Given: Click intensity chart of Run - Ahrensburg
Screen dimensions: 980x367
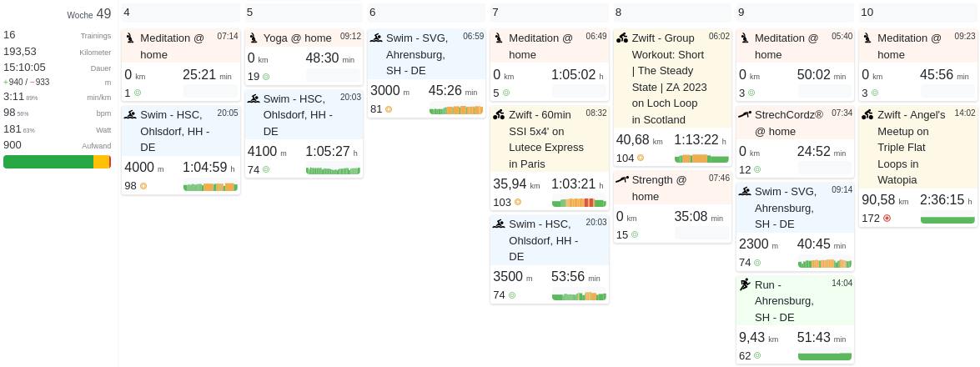Looking at the screenshot, I should (x=824, y=356).
